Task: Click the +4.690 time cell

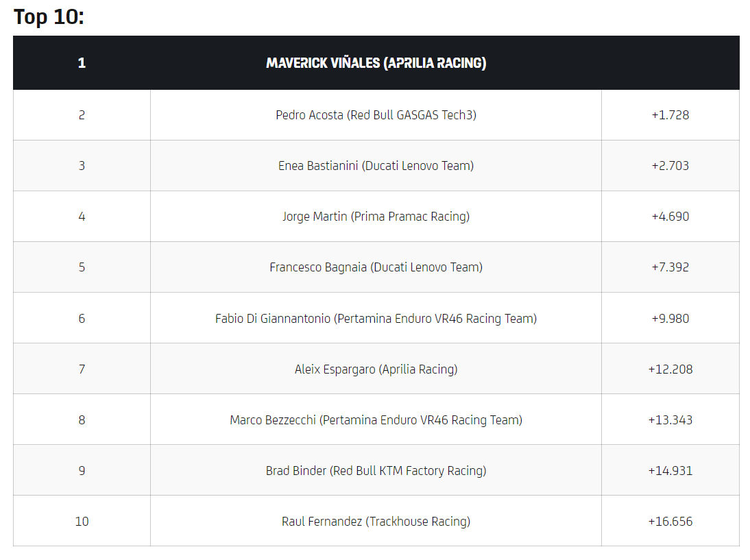Action: [670, 217]
